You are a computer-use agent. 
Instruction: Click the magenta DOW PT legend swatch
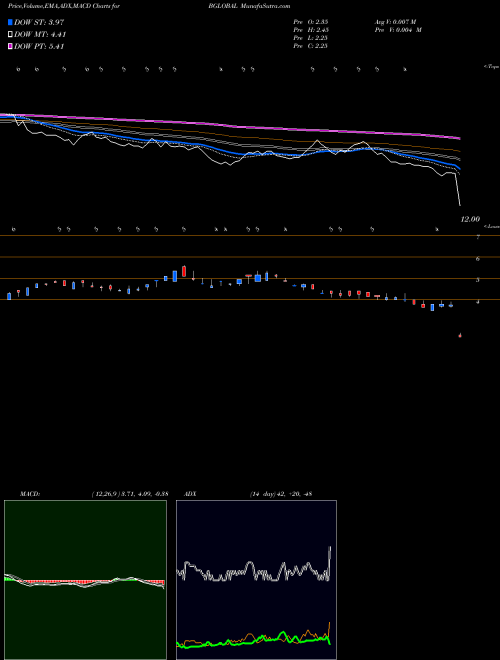point(11,47)
